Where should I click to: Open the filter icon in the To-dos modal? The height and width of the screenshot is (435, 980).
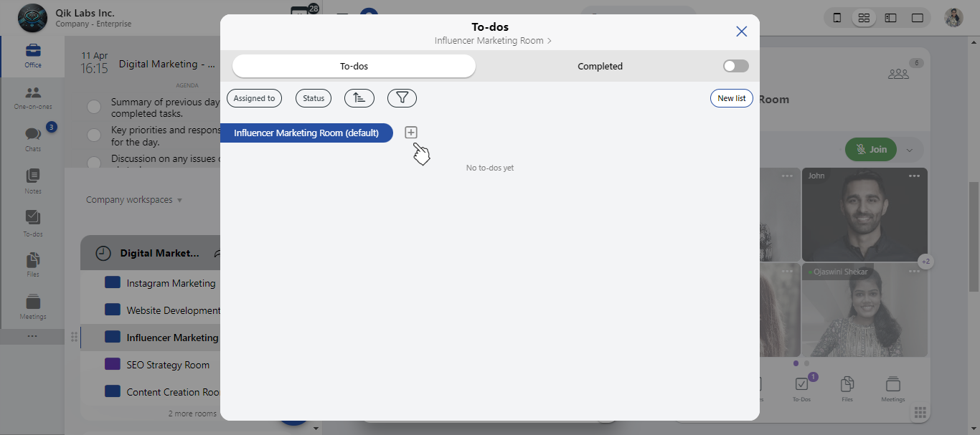click(x=402, y=98)
